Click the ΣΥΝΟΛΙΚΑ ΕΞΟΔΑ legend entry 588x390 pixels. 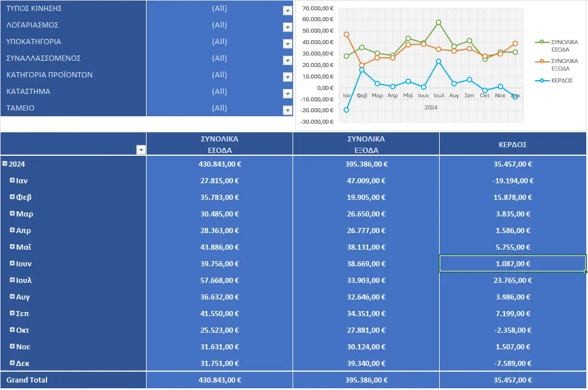pos(557,65)
